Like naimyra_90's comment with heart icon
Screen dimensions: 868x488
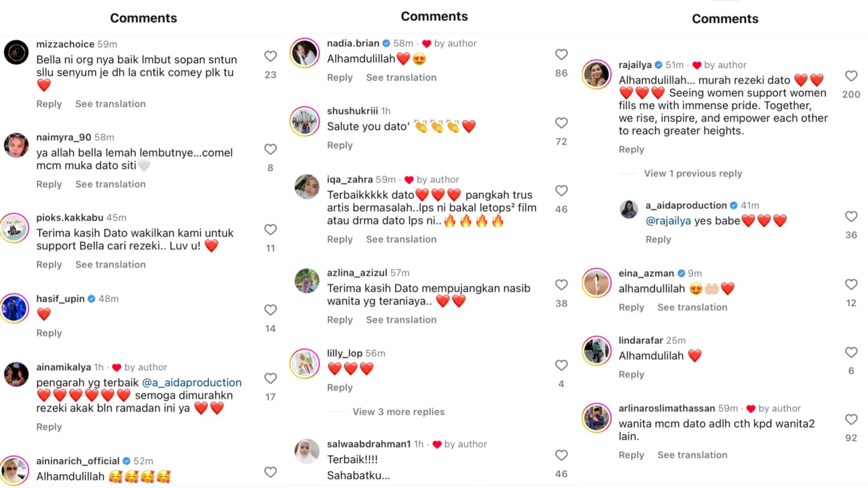270,150
